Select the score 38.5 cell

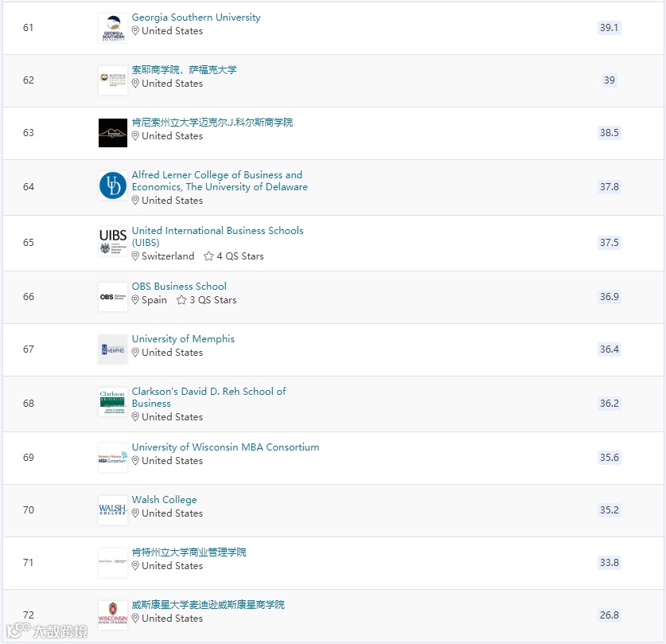point(609,133)
